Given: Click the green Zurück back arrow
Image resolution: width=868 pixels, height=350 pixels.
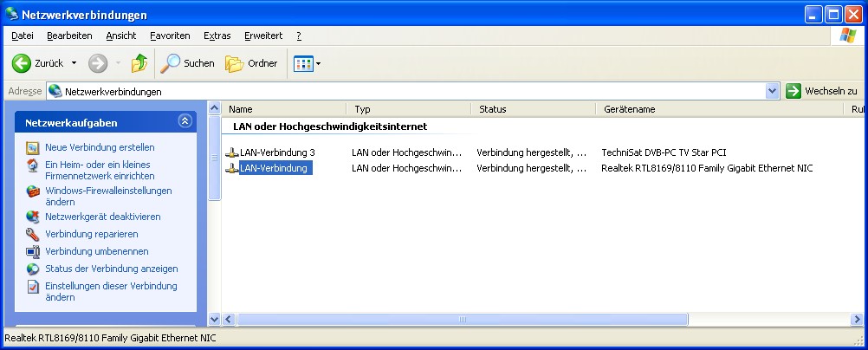Looking at the screenshot, I should 22,63.
